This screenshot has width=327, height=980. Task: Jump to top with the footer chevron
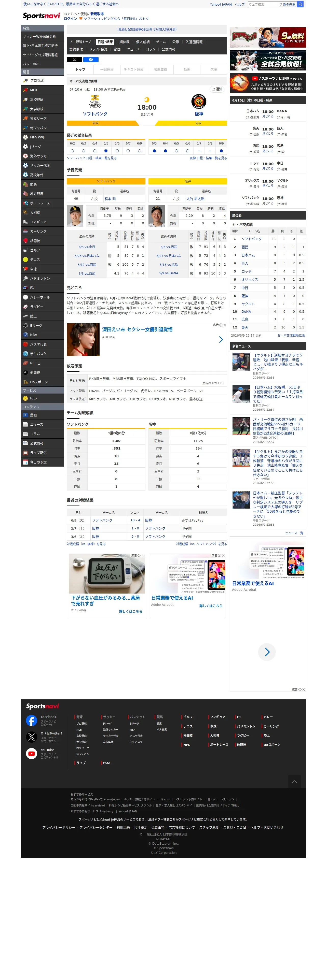(x=294, y=781)
